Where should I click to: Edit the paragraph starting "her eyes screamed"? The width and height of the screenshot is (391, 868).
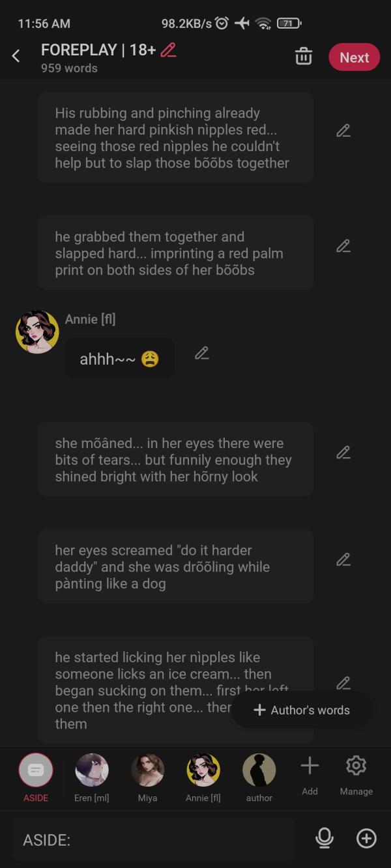tap(343, 559)
